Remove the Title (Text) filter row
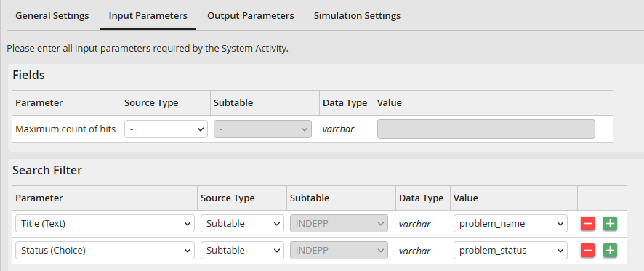Viewport: 644px width, 271px height. 587,224
